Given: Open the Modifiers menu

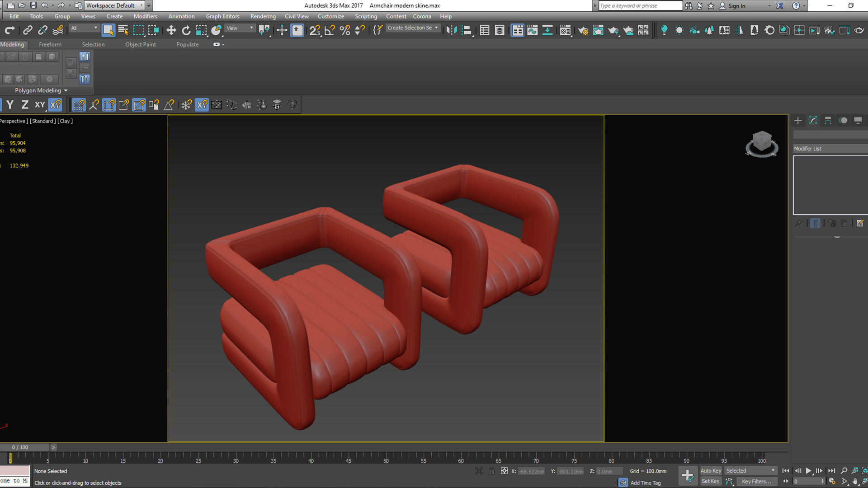Looking at the screenshot, I should point(145,16).
